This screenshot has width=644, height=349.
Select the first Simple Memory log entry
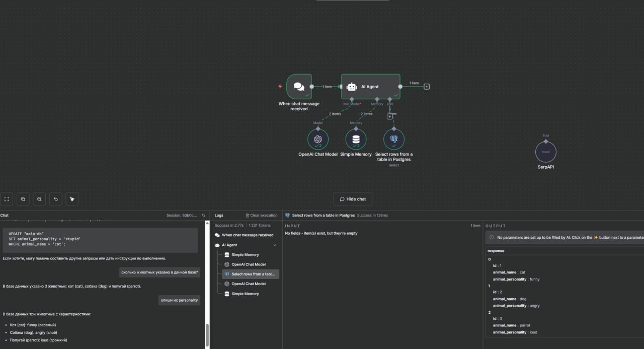tap(245, 255)
